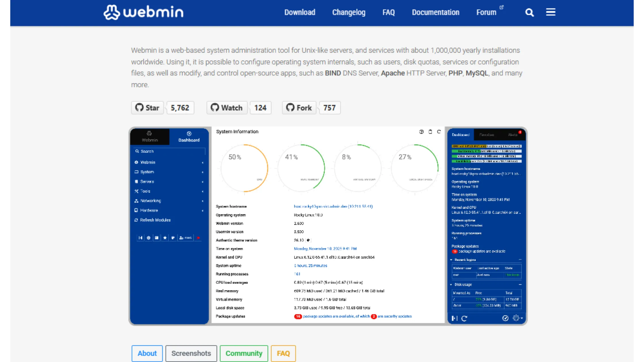Expand the Servers category in the sidebar

[169, 182]
